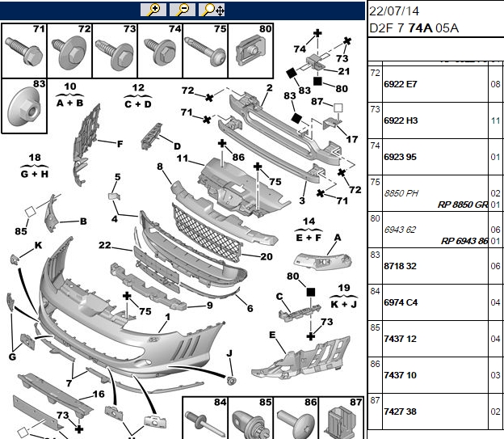This screenshot has width=504, height=439.
Task: Click undertray label 11 in diagram
Action: point(183,158)
